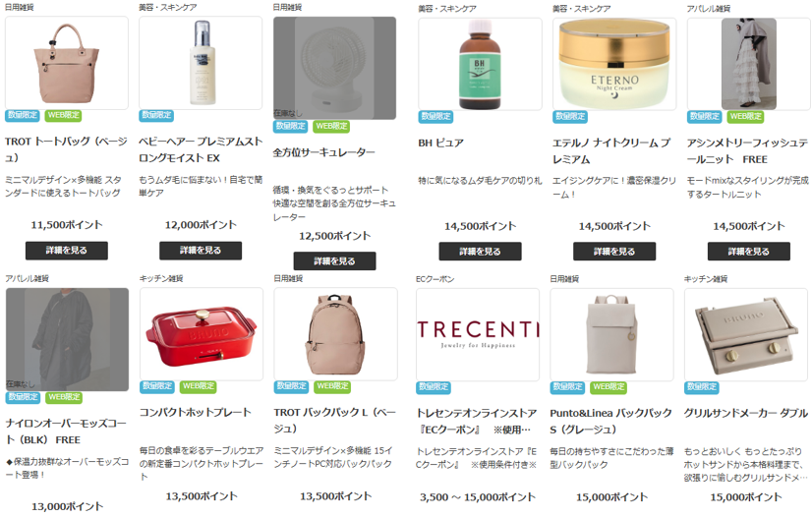Open the out-of-stock 全方位サーキュレーター image

tap(334, 68)
